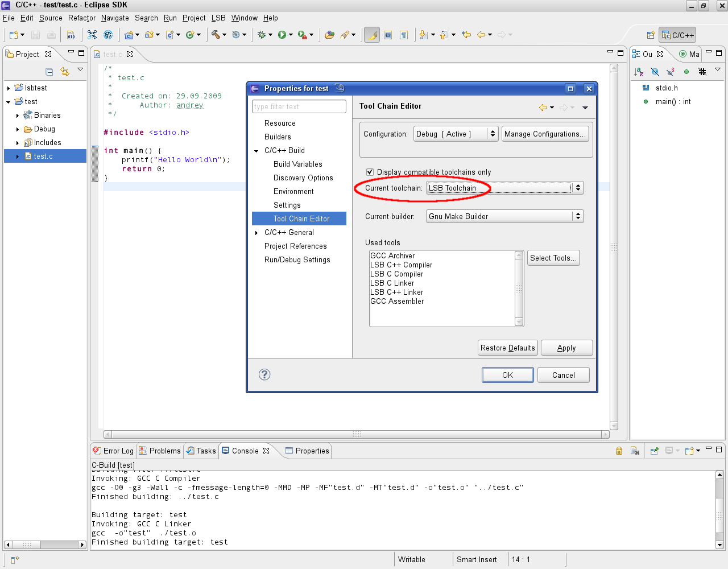Expand the Binaries folder node

tap(18, 116)
